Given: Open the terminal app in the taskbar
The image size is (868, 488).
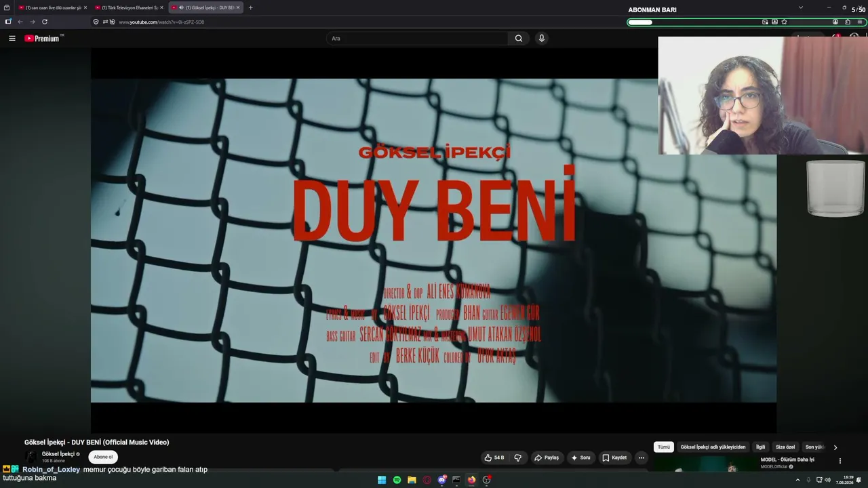Looking at the screenshot, I should point(456,480).
